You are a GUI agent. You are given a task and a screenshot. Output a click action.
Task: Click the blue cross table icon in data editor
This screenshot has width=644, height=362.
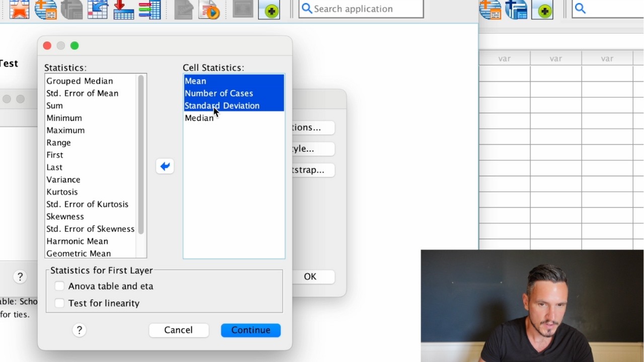pos(516,9)
